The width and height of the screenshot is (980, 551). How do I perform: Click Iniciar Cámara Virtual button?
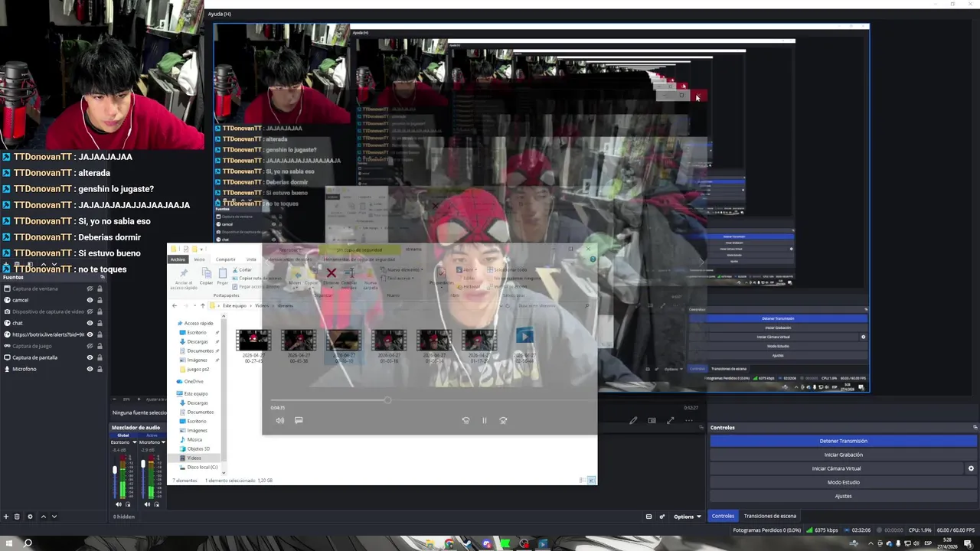[836, 468]
